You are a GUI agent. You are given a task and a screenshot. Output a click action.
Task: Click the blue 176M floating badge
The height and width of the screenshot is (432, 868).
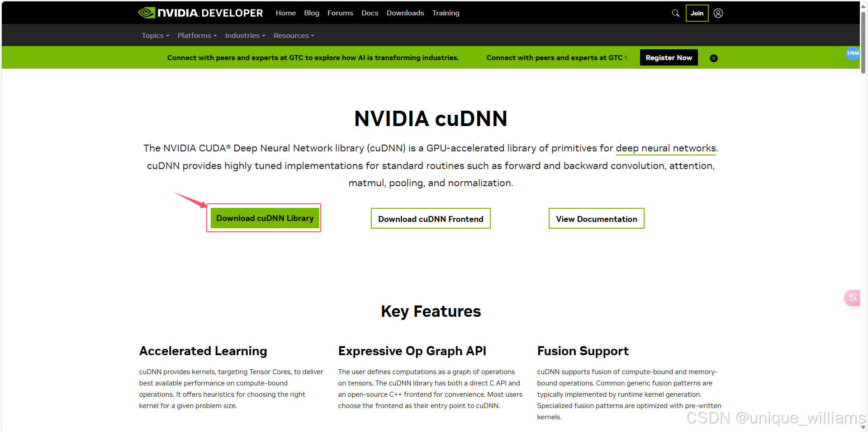pyautogui.click(x=853, y=53)
